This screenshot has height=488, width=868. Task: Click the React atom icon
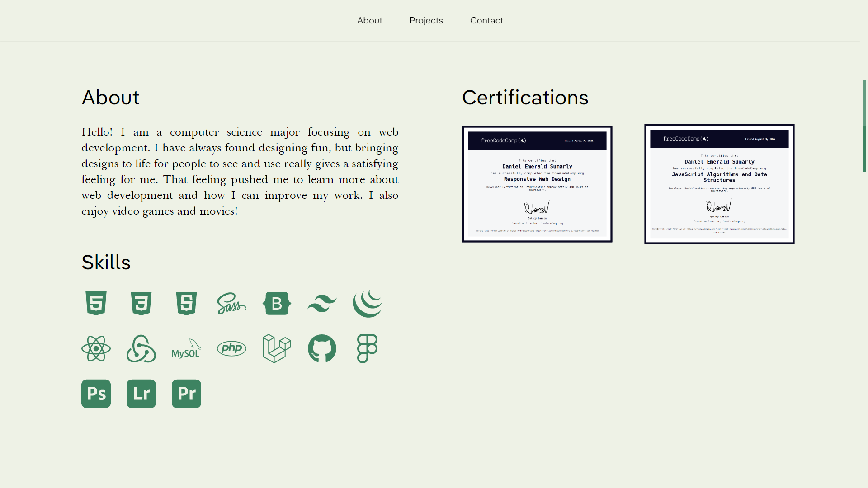coord(96,348)
